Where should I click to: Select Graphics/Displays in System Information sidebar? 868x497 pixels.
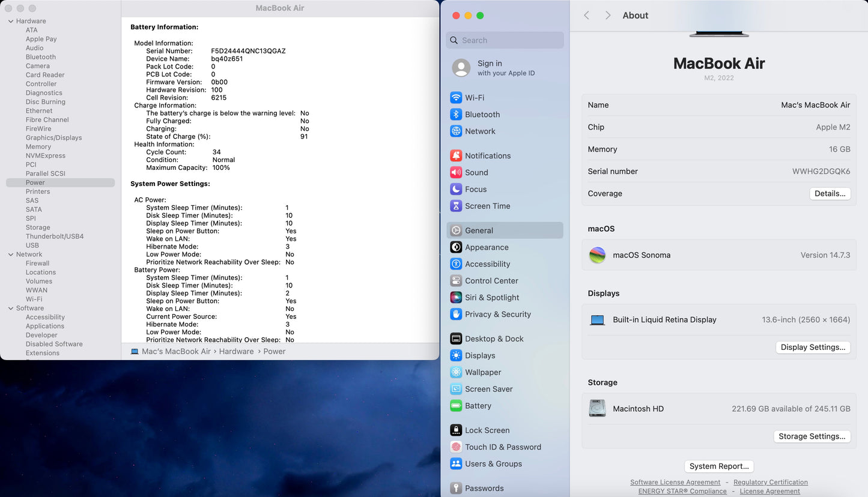pyautogui.click(x=53, y=138)
